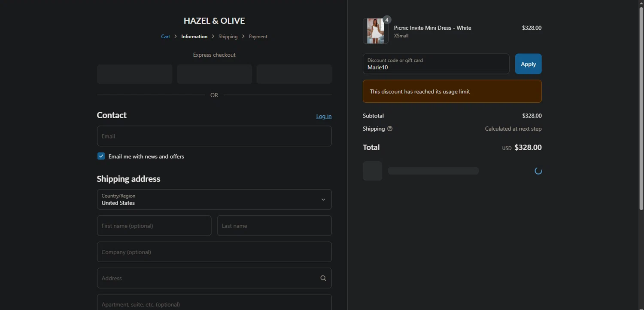
Task: Click the HAZEL & OLIVE store logo
Action: [214, 21]
